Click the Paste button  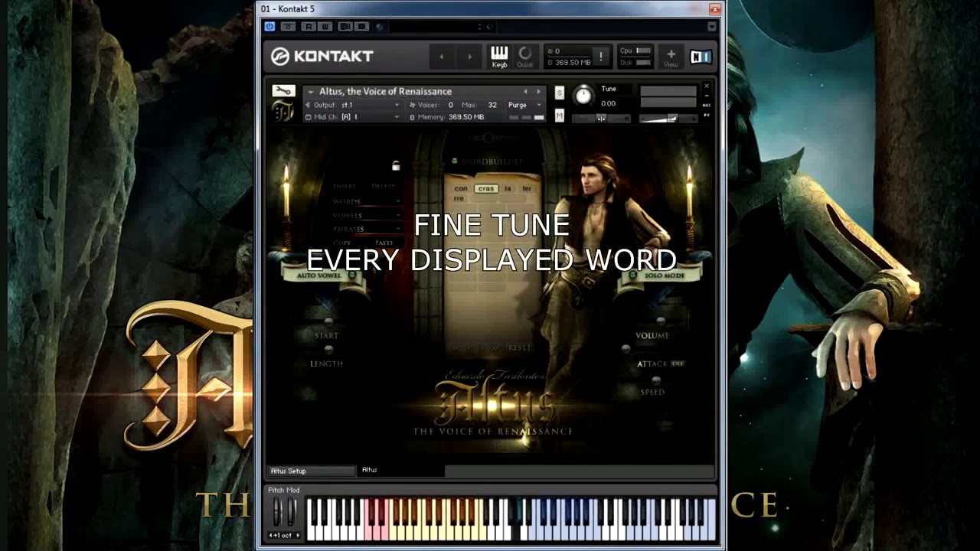tap(384, 243)
